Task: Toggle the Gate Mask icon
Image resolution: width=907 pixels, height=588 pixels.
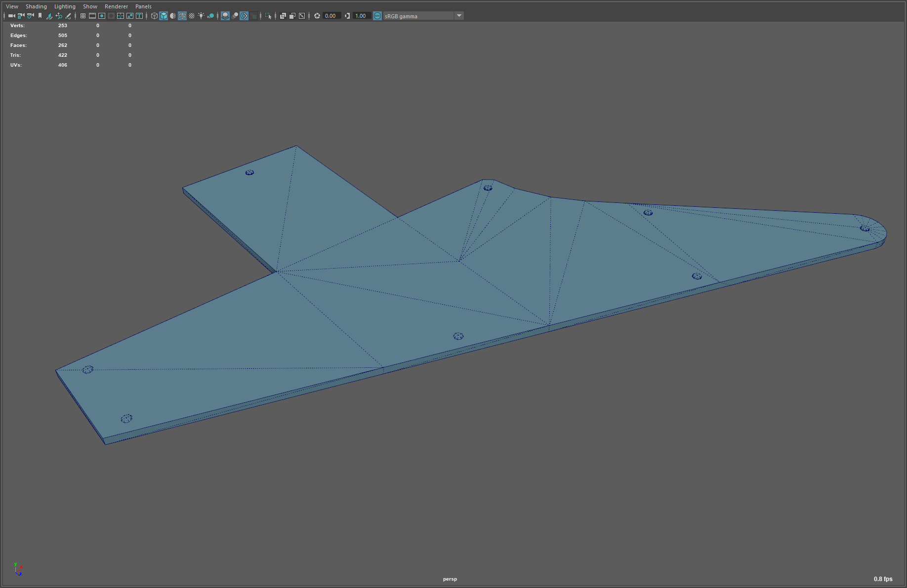Action: 111,16
